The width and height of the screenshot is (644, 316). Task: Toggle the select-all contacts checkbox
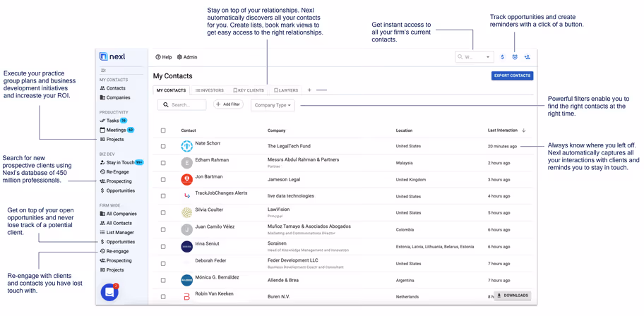[163, 130]
